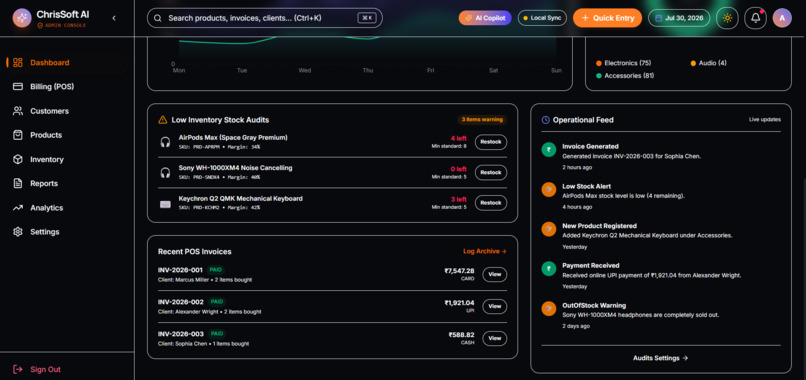View invoice INV-2026-003
The height and width of the screenshot is (380, 806).
click(x=494, y=338)
